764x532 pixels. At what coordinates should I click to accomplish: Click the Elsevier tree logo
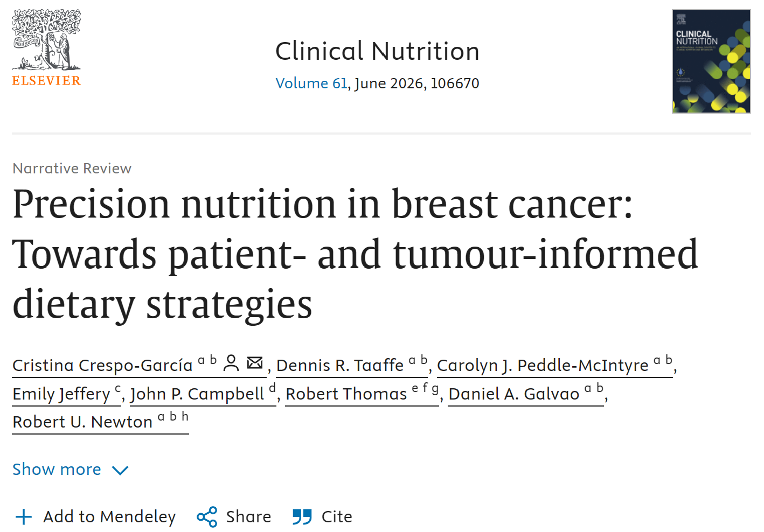(x=46, y=47)
